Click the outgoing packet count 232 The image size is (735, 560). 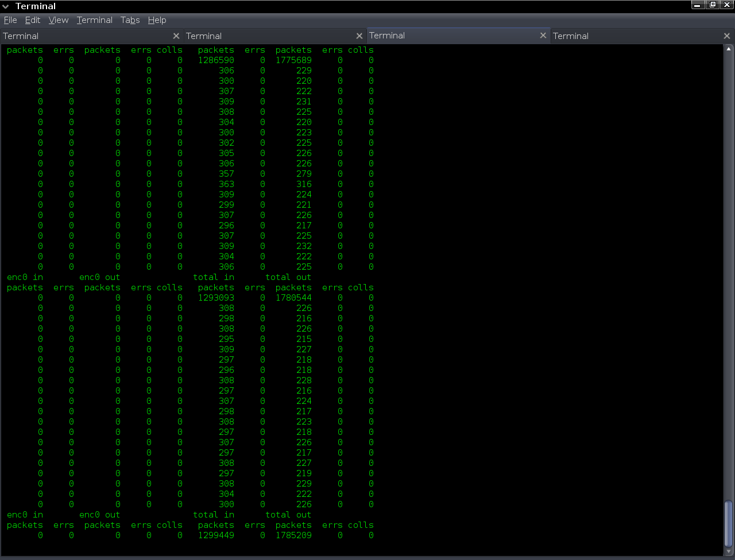(x=304, y=246)
